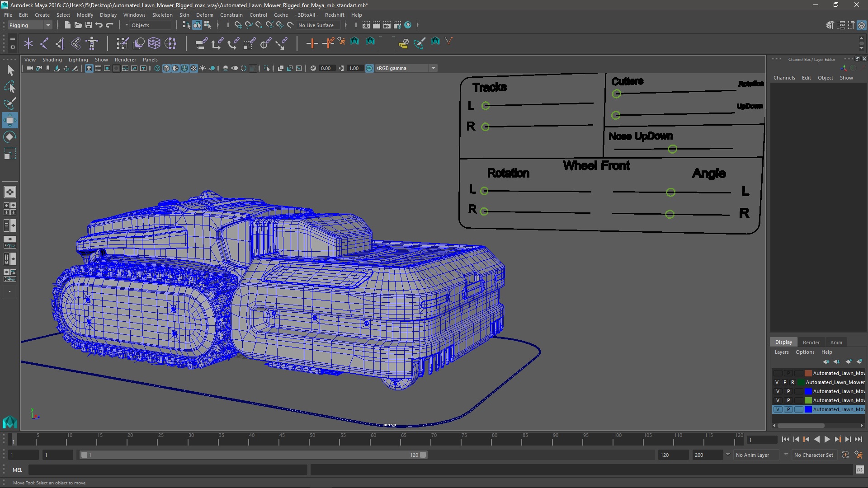The image size is (868, 488).
Task: Apply a Scale constraint
Action: [x=249, y=43]
